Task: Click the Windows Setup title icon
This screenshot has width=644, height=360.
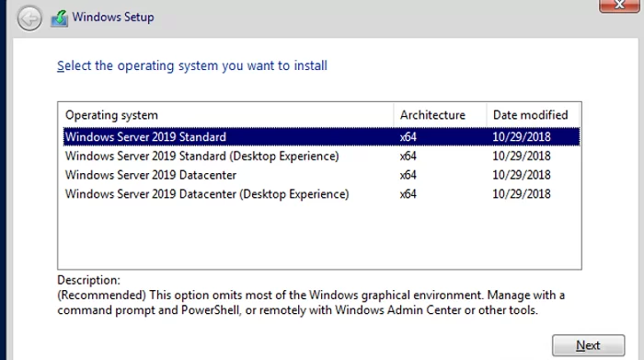Action: click(x=60, y=18)
